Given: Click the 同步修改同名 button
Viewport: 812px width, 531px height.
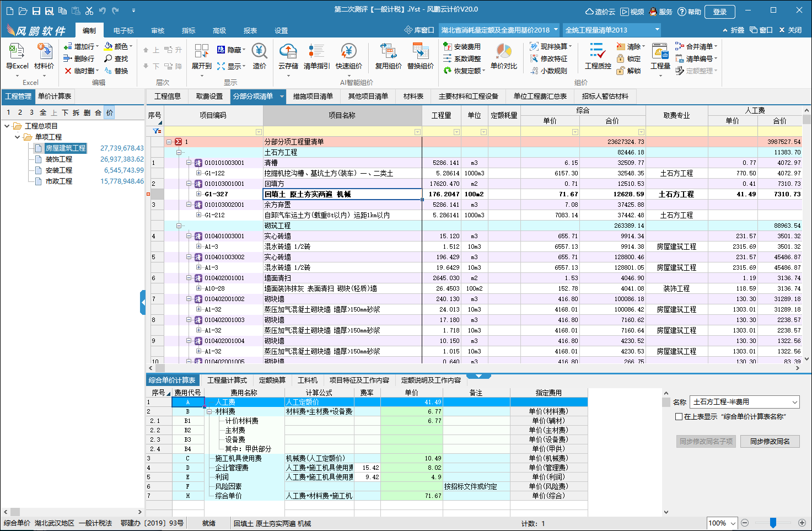Looking at the screenshot, I should (x=770, y=442).
